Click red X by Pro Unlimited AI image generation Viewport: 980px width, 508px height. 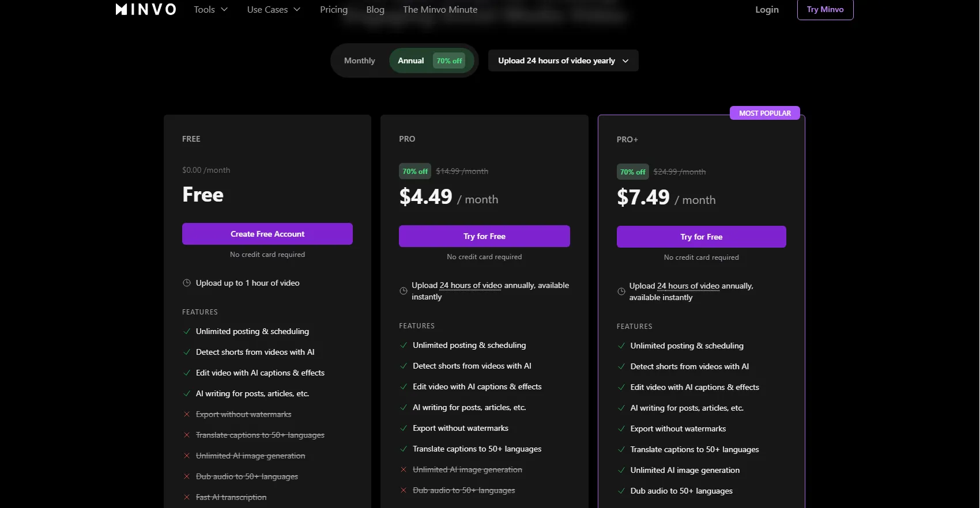coord(404,469)
